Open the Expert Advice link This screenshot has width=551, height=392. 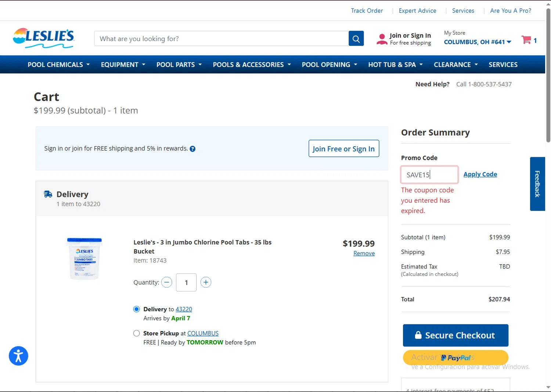[x=417, y=11]
